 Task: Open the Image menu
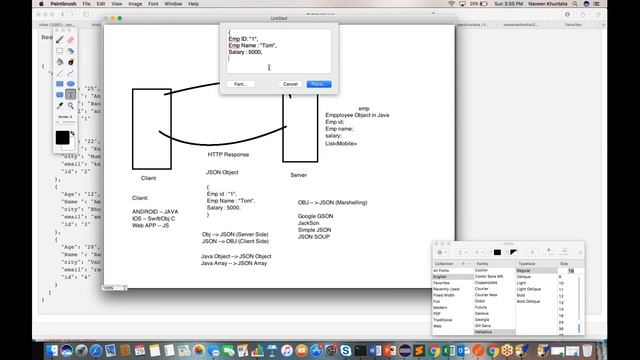(x=135, y=4)
